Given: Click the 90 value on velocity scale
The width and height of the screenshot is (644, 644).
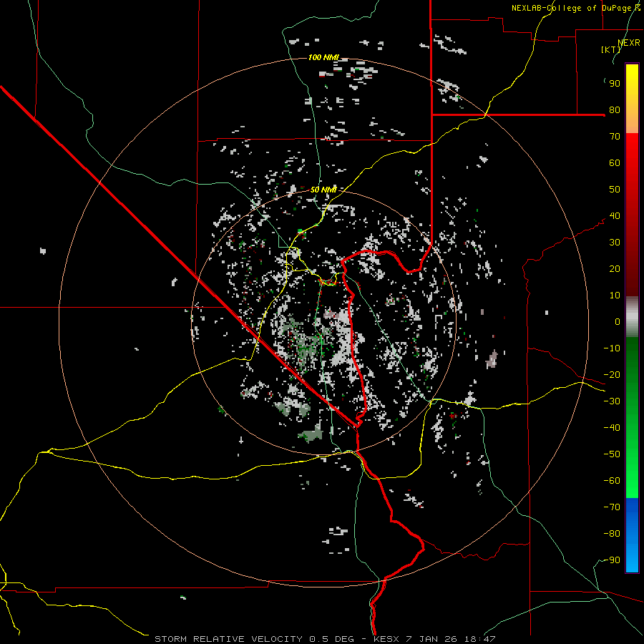Looking at the screenshot, I should [615, 84].
